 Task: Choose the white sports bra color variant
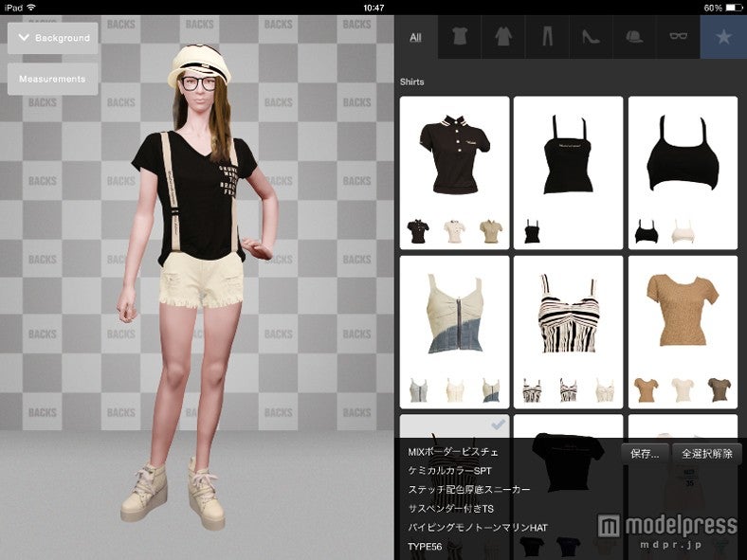(682, 230)
